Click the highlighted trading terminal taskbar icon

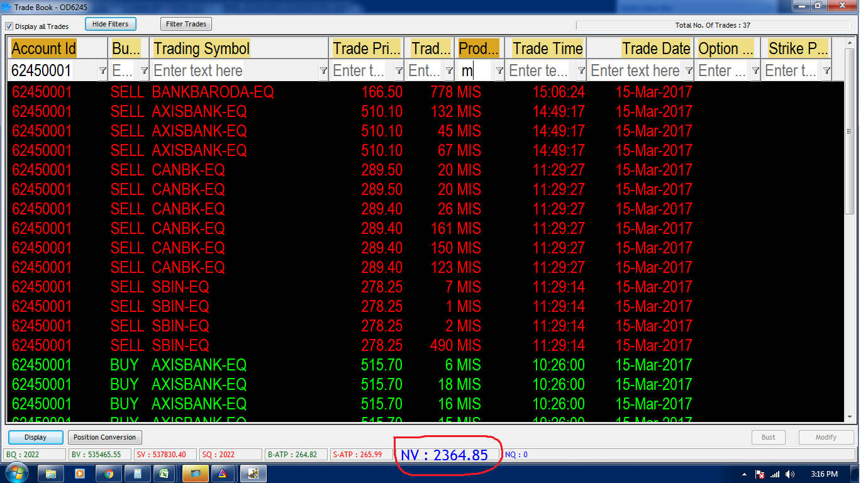(196, 474)
